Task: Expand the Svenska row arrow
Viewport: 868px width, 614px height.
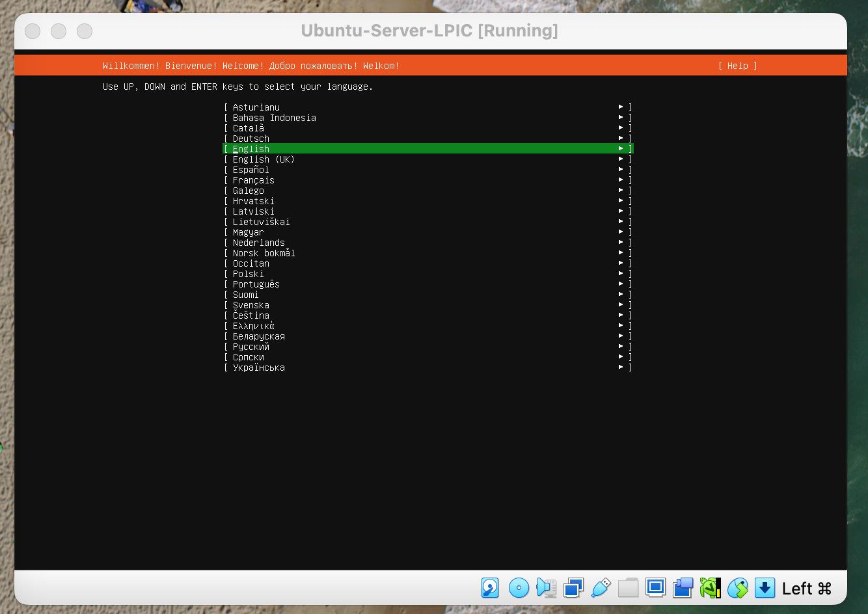Action: click(x=621, y=304)
